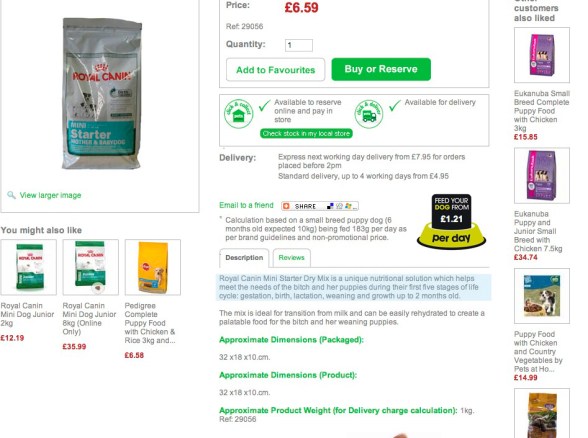
Task: Open the Eukanuba Puppy and Junior 7.5kg thumbnail
Action: point(542,176)
